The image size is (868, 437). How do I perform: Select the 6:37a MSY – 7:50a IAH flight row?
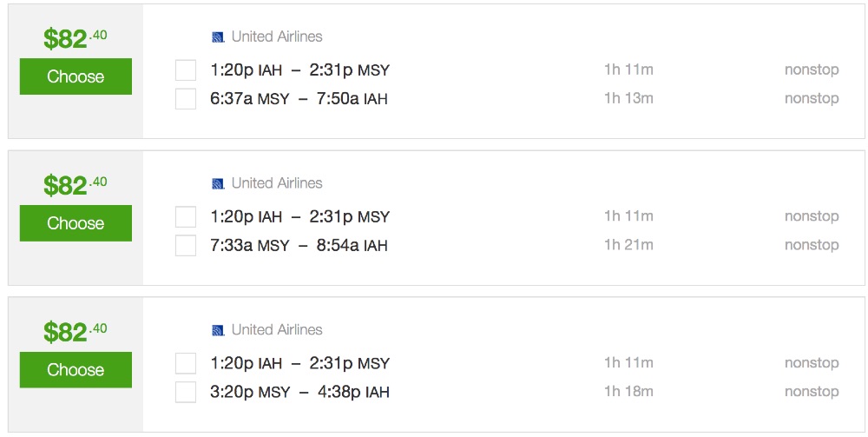click(x=299, y=99)
